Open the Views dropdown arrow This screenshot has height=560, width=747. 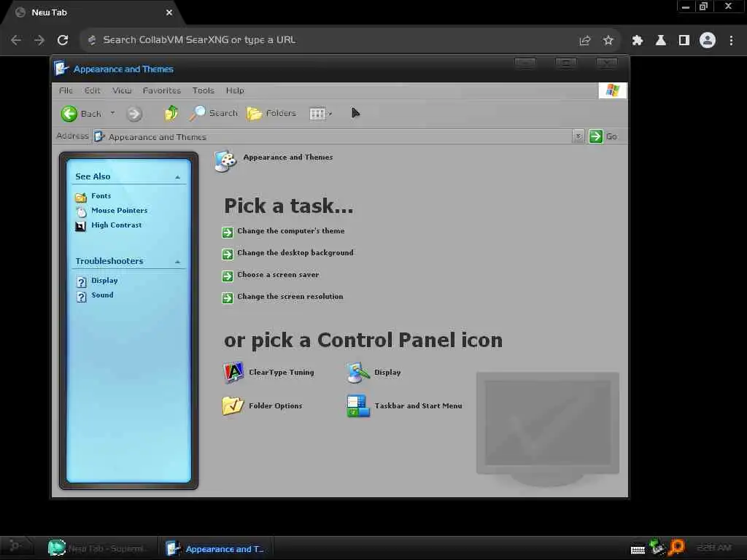click(x=330, y=114)
